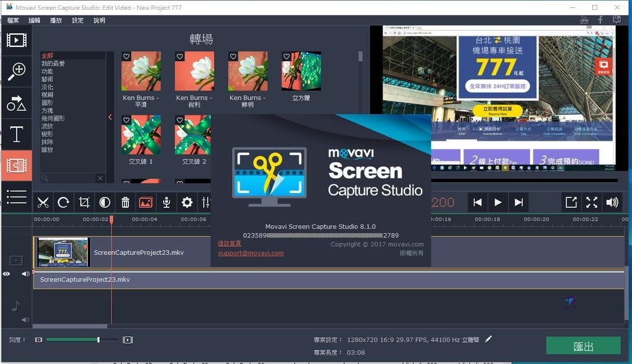Click the orange picture icon in the toolbar
The width and height of the screenshot is (632, 364).
pyautogui.click(x=146, y=202)
